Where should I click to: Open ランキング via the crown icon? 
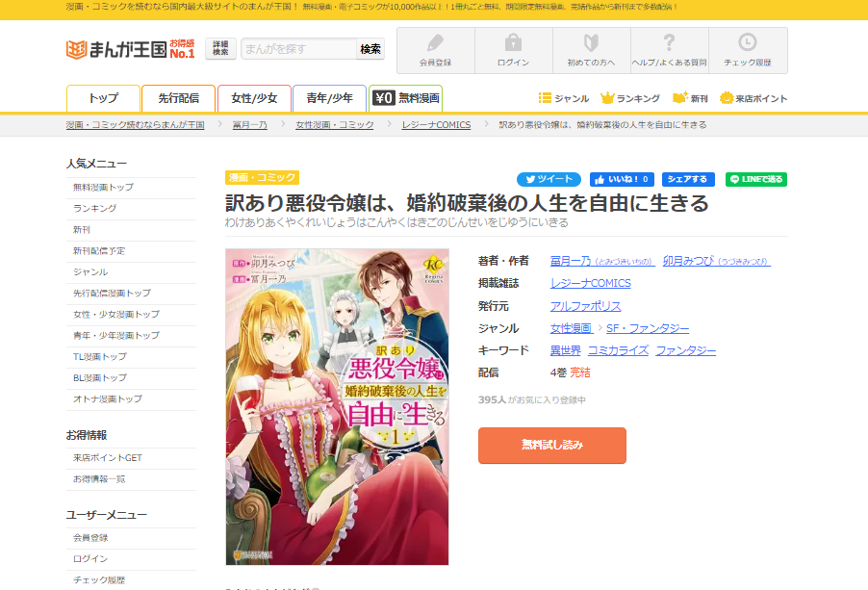[607, 97]
